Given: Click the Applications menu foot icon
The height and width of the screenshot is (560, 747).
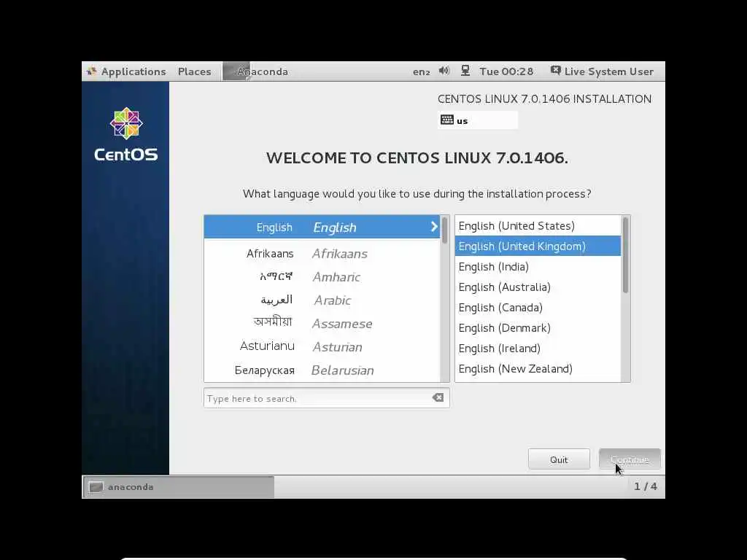Looking at the screenshot, I should point(91,71).
